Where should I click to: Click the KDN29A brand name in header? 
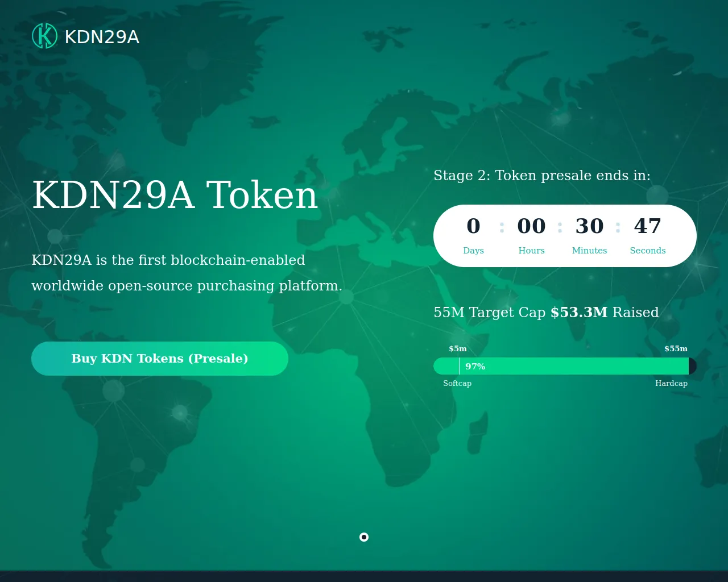[x=102, y=37]
